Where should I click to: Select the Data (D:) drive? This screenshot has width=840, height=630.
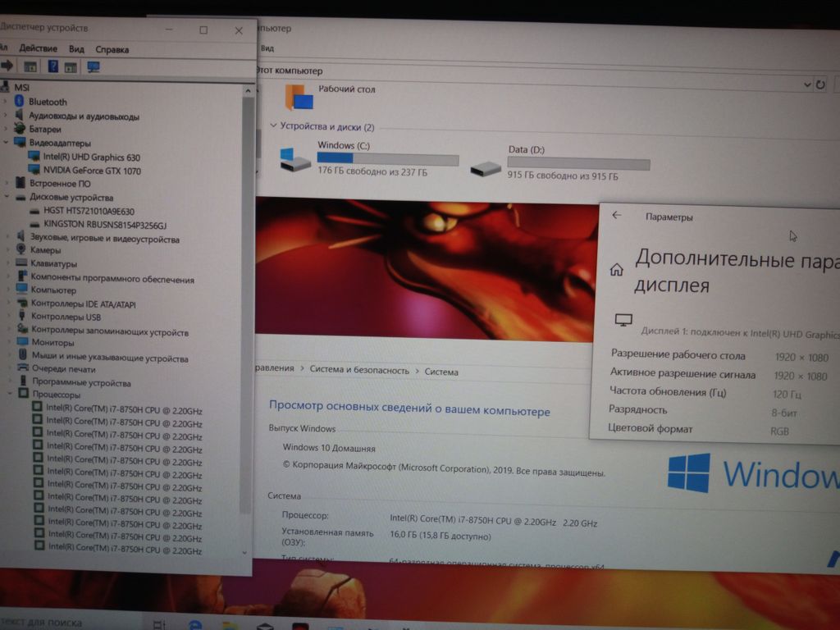pos(560,162)
